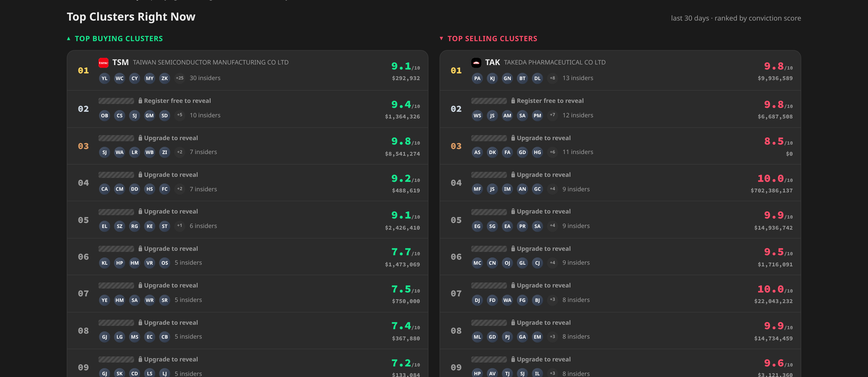Click the $9,936,589 value for TAK
This screenshot has height=377, width=868.
[x=775, y=78]
